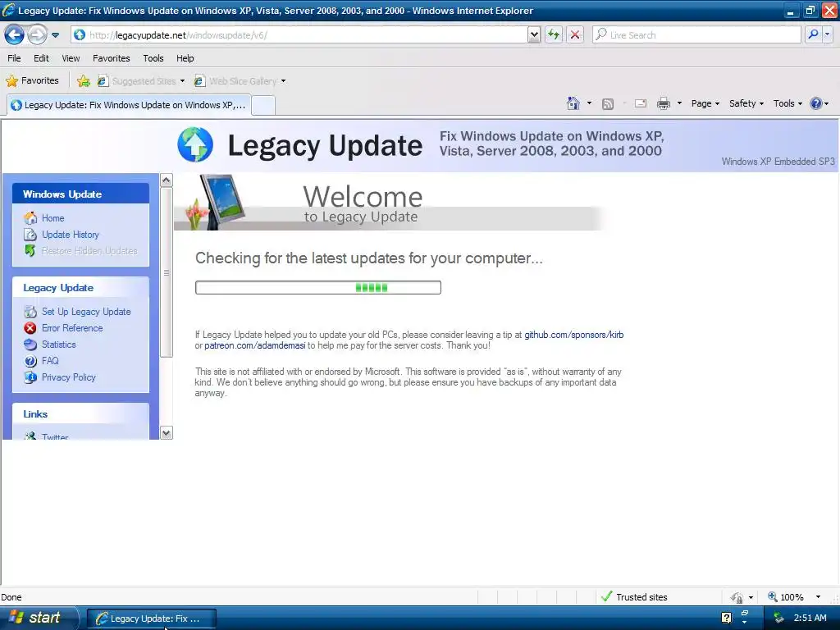Click the Legacy Update globe logo
Viewport: 840px width, 630px height.
pos(195,144)
